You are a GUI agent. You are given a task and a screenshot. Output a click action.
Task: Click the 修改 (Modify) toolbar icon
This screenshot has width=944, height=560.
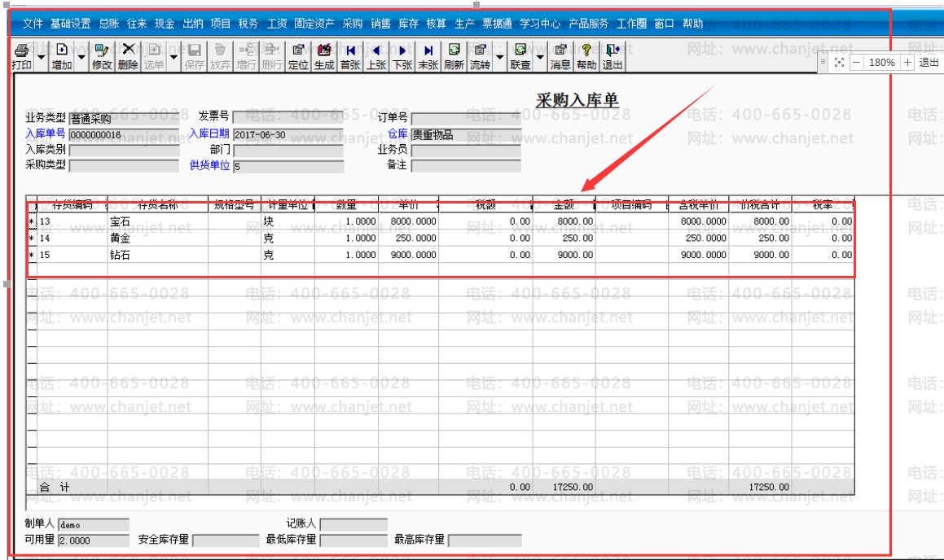click(x=102, y=56)
